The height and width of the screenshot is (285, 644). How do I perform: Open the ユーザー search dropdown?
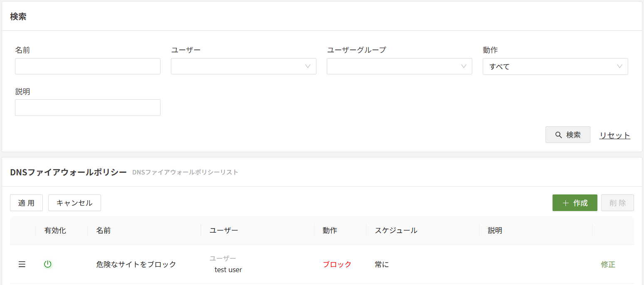243,66
